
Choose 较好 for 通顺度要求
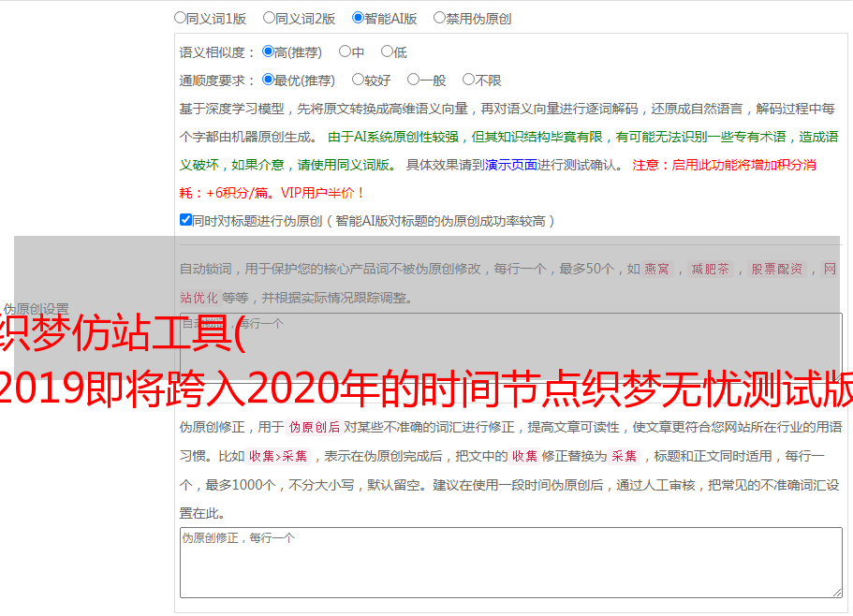358,80
